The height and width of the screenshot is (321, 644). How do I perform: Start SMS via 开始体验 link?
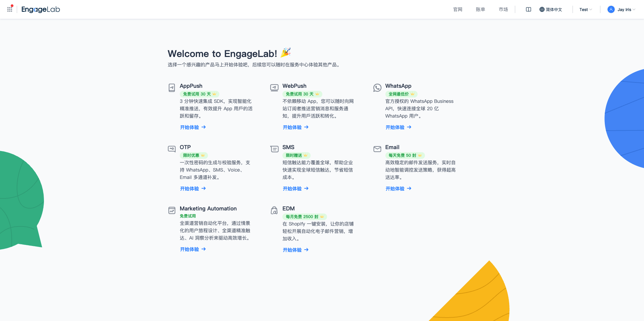click(x=296, y=189)
